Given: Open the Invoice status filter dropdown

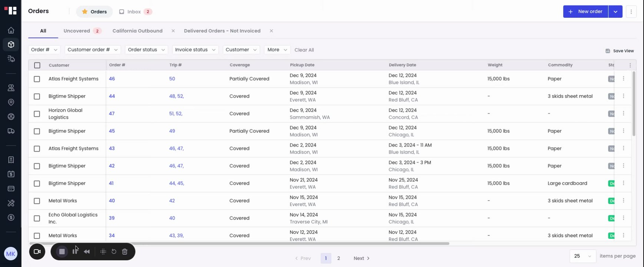Looking at the screenshot, I should tap(195, 50).
